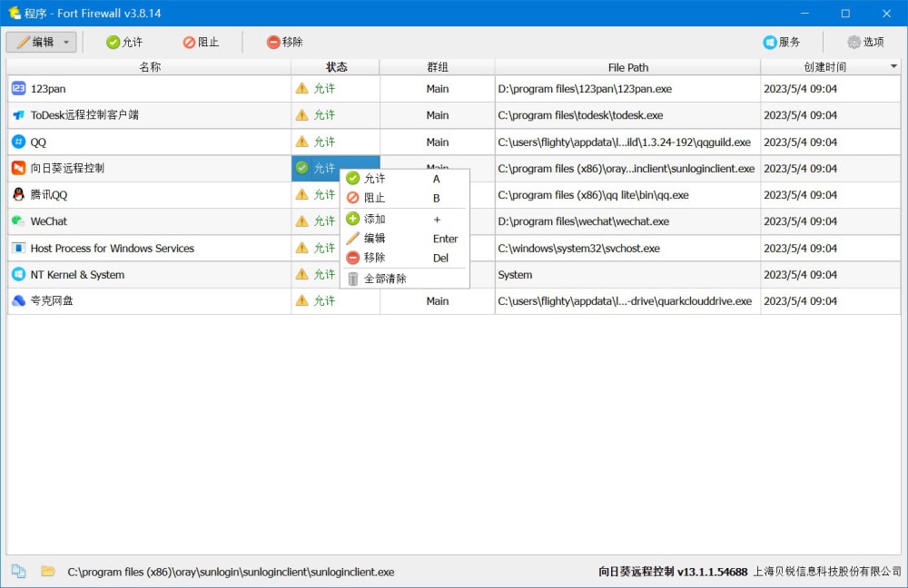Click the NT Kernel & System icon
Image resolution: width=908 pixels, height=588 pixels.
18,274
